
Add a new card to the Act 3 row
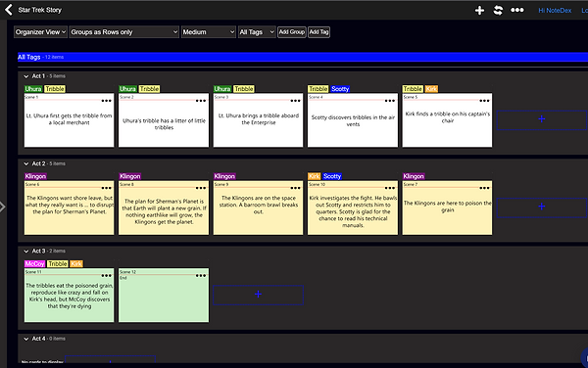[258, 295]
